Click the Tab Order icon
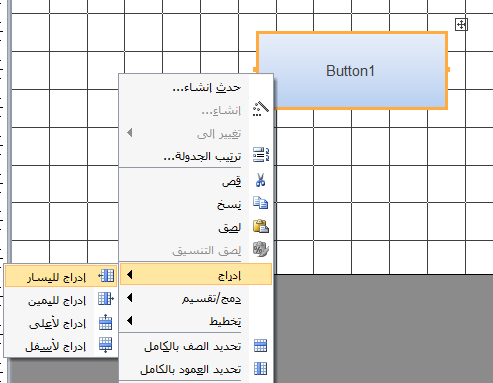493x383 pixels. click(x=261, y=155)
